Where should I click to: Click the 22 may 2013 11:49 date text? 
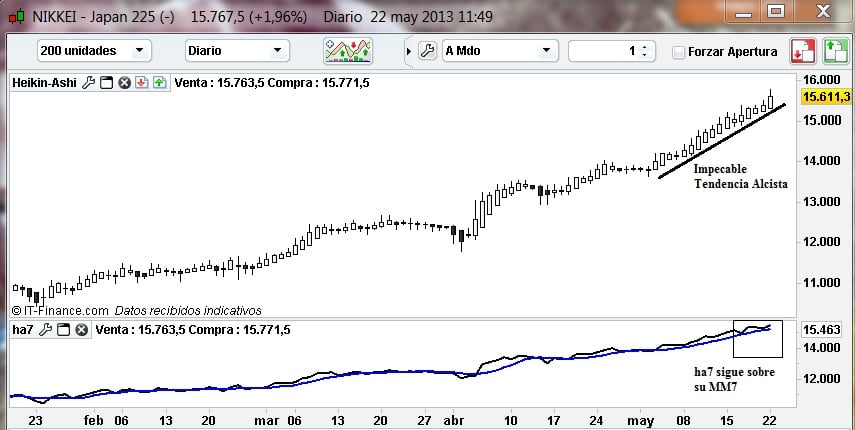click(x=431, y=17)
